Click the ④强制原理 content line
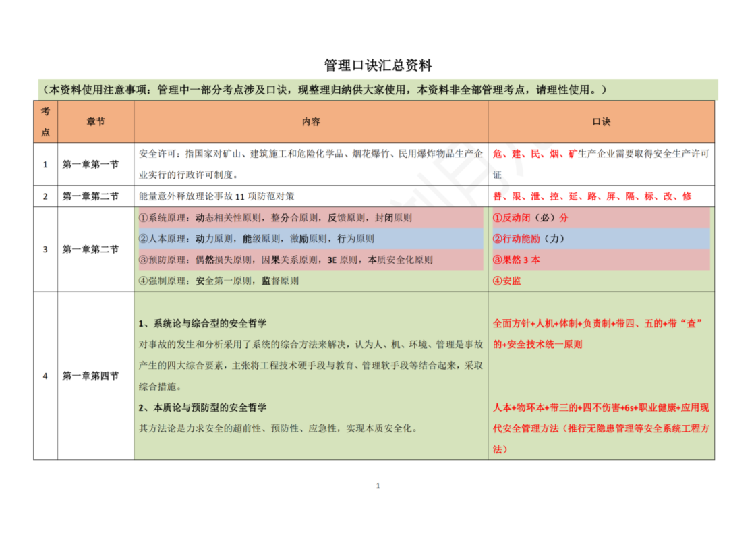 219,281
